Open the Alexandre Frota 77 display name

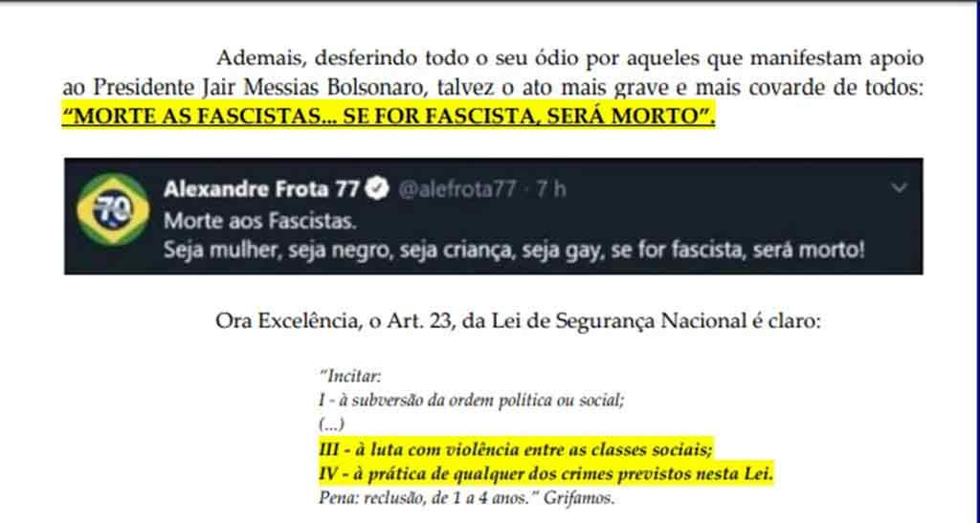click(261, 188)
